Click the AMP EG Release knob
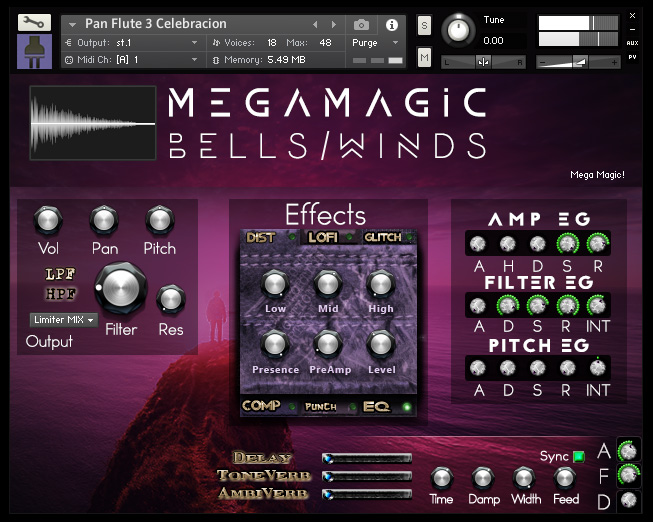 (x=598, y=244)
